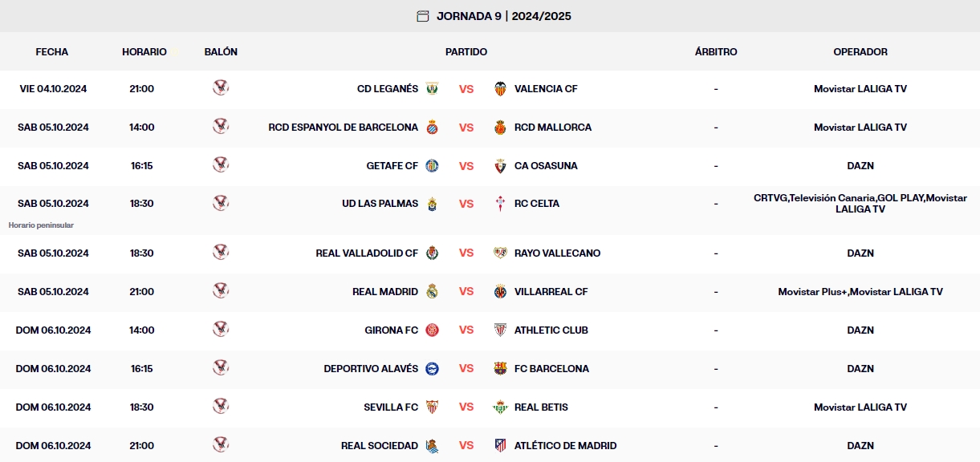The width and height of the screenshot is (980, 462).
Task: Click the Athletic Club crest
Action: (500, 330)
